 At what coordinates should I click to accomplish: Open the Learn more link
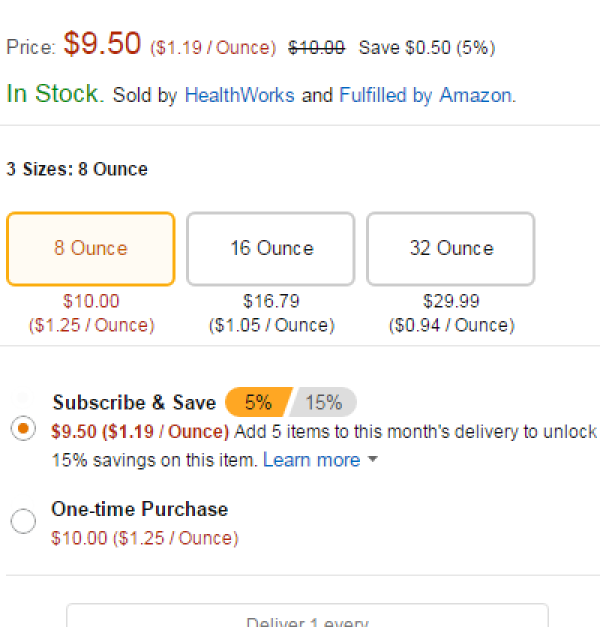[311, 460]
